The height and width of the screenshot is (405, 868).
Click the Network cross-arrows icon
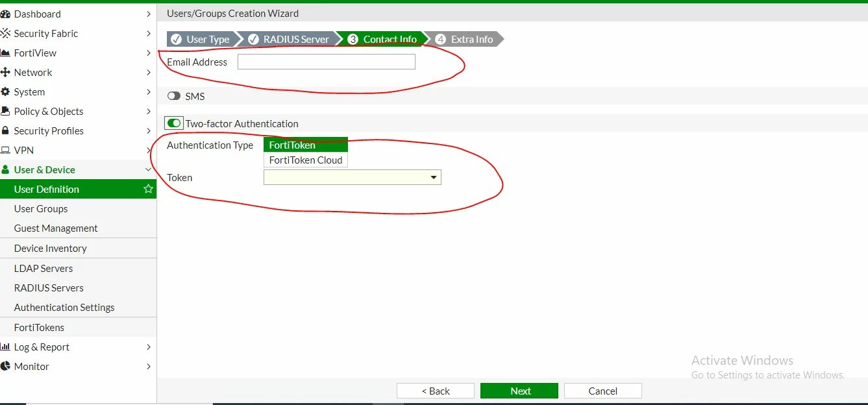click(5, 72)
